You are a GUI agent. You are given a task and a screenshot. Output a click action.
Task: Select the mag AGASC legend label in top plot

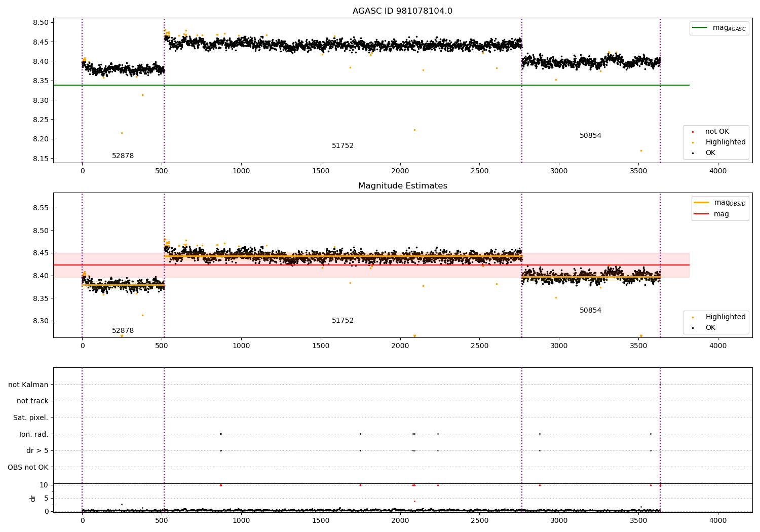point(729,28)
